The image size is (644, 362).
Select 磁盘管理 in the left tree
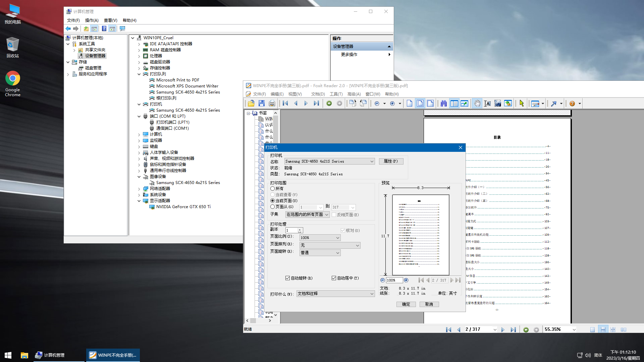pos(93,68)
